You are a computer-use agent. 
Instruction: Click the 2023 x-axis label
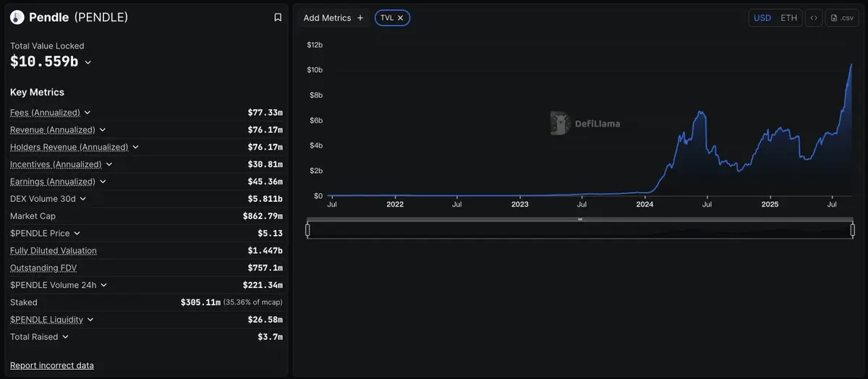[519, 205]
